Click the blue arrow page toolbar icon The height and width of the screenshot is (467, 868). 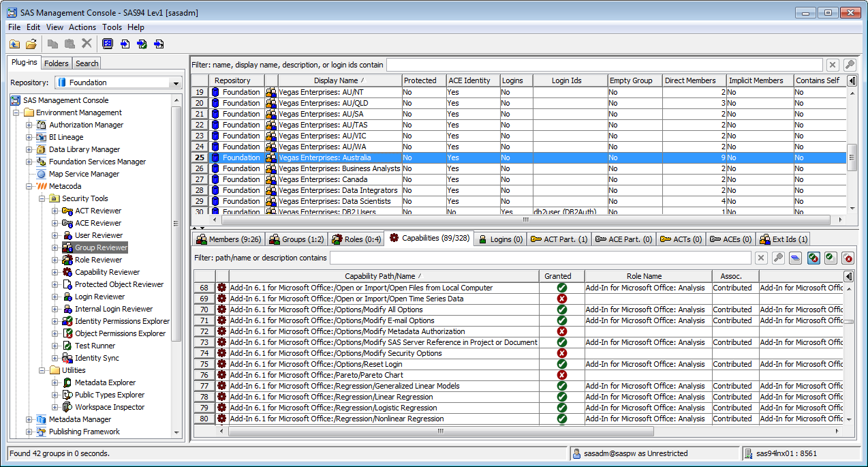point(125,44)
